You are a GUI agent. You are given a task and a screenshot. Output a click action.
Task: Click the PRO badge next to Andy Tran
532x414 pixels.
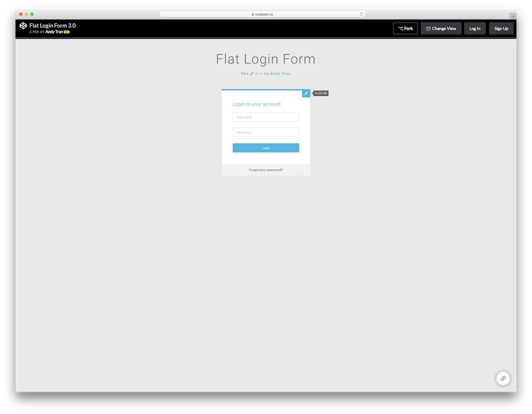(66, 32)
